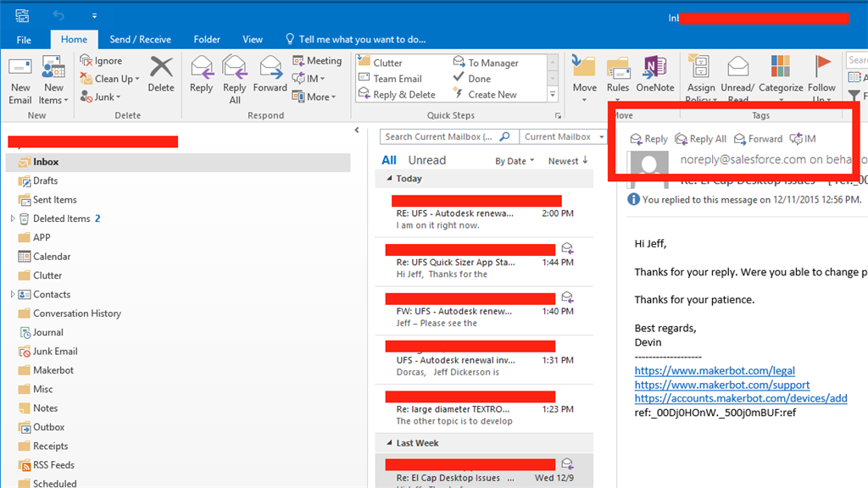Open the Re: large diameter TEXTRO email

click(484, 409)
